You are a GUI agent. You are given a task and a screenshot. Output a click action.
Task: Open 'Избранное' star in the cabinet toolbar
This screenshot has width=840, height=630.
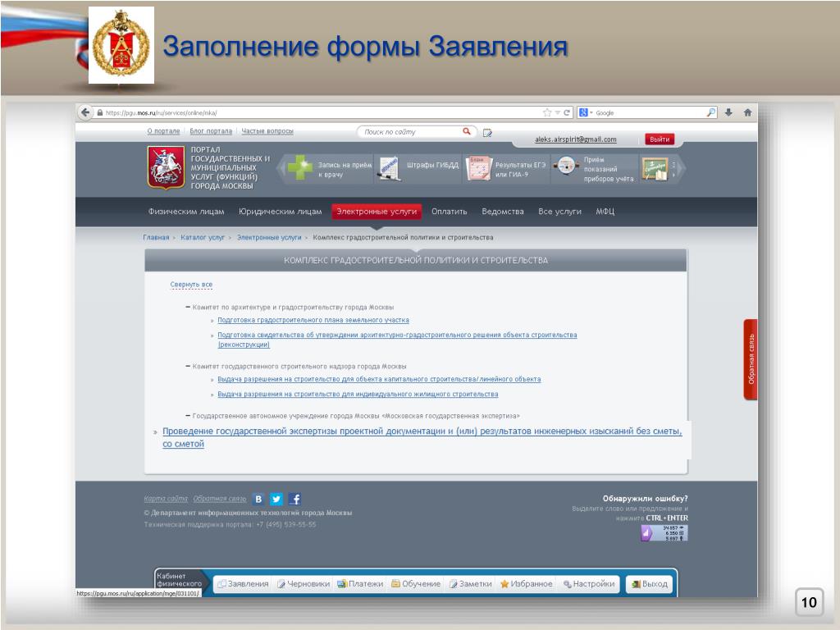coord(526,584)
